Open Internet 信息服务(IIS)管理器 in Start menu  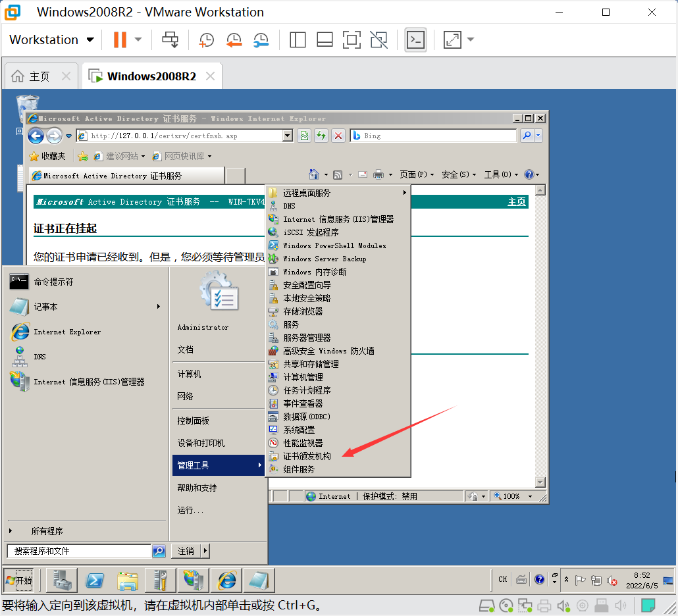(86, 382)
